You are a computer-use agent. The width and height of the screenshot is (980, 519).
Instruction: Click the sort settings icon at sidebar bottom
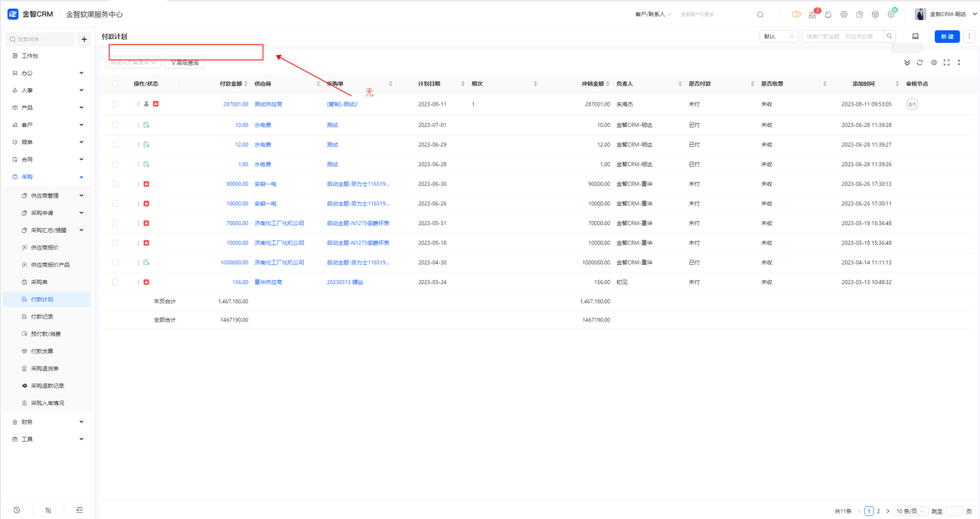[x=48, y=510]
